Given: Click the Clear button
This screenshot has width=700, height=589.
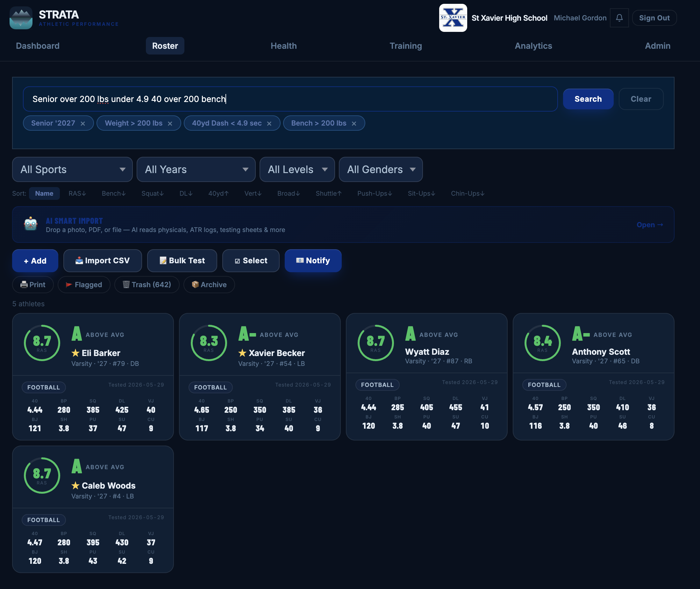Looking at the screenshot, I should (x=641, y=99).
